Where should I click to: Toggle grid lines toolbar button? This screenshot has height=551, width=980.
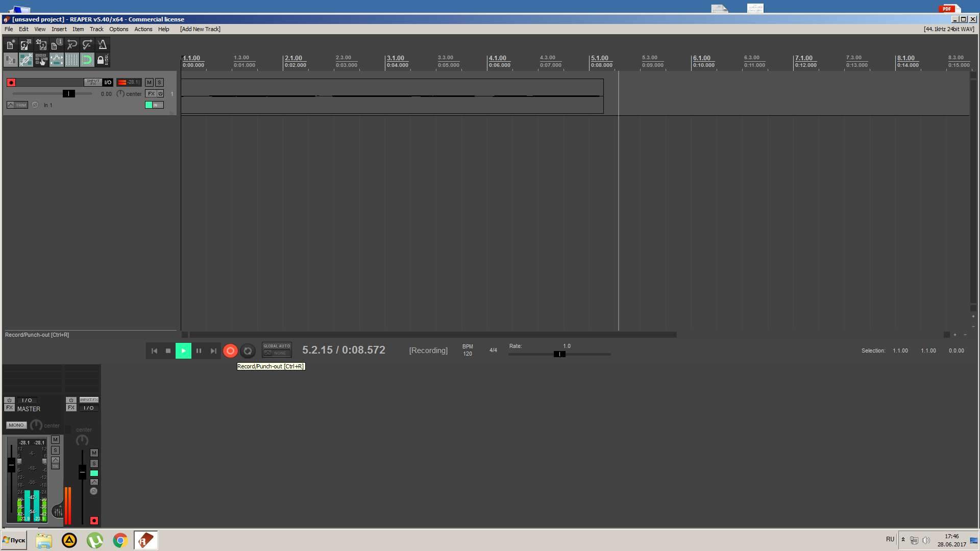click(x=71, y=60)
